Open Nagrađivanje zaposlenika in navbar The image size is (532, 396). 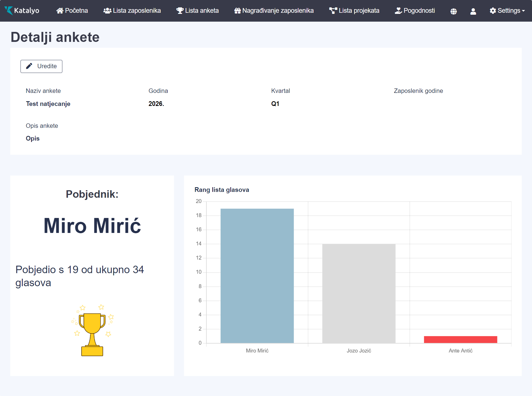(278, 11)
